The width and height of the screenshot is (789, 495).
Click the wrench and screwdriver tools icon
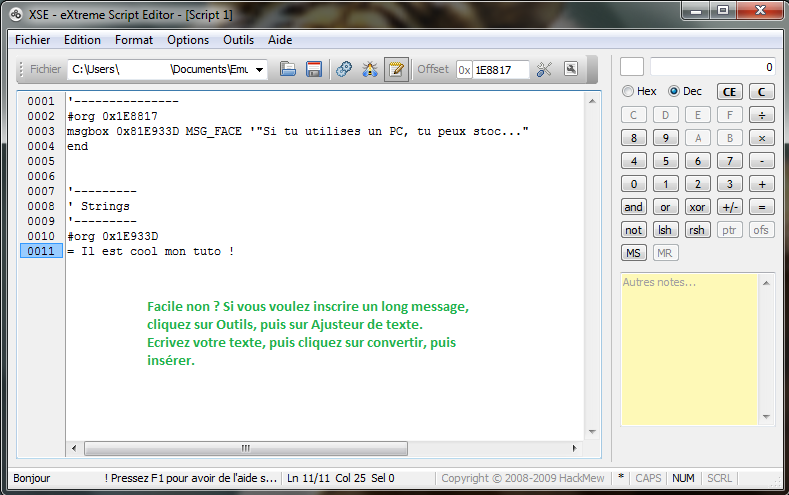545,69
